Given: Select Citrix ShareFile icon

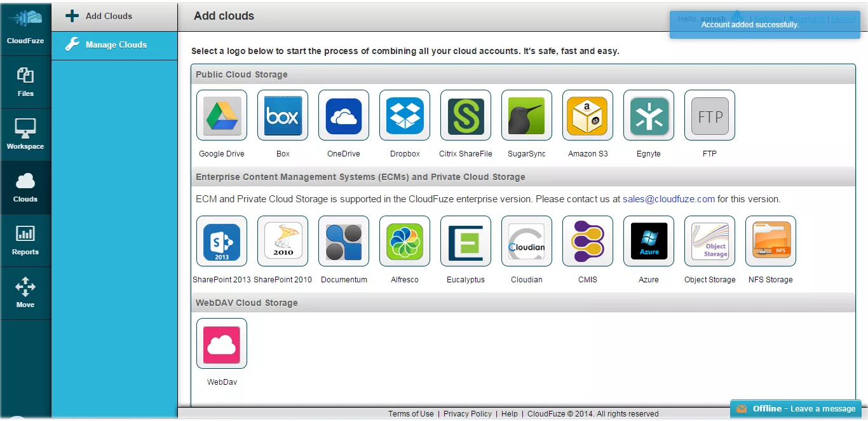Looking at the screenshot, I should [466, 115].
